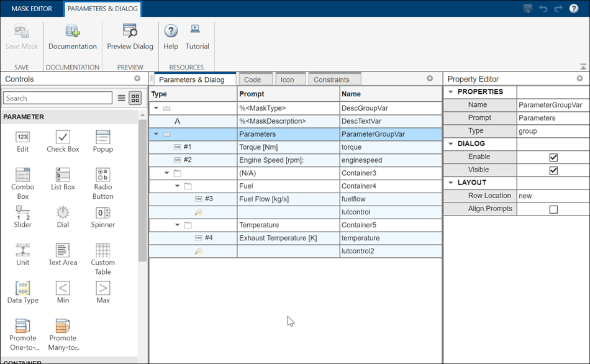This screenshot has height=364, width=590.
Task: Click the Controls search field
Action: [57, 98]
